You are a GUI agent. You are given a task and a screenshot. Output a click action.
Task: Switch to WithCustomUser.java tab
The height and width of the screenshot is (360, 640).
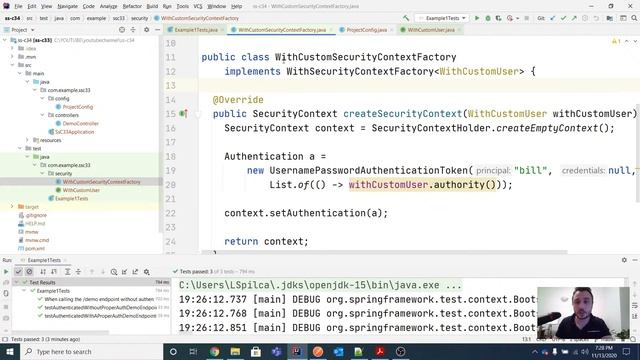click(x=431, y=30)
